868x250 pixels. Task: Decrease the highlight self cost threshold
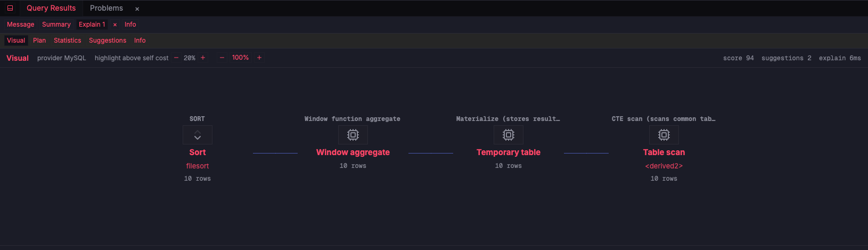(176, 58)
